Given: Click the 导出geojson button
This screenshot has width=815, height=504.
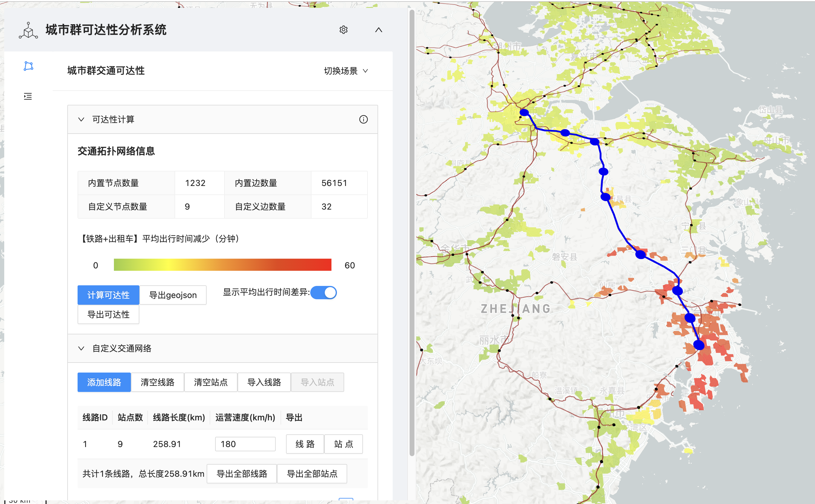Looking at the screenshot, I should pyautogui.click(x=173, y=295).
